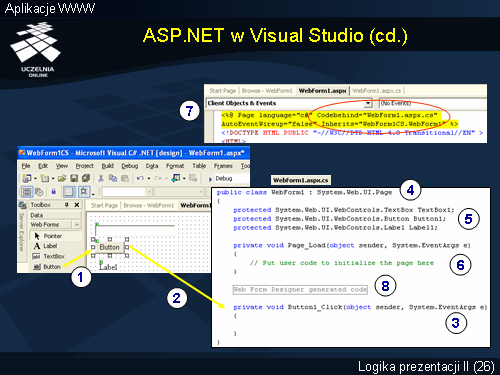Click the text box on design surface
Viewport: 500px width, 375px height.
click(135, 230)
